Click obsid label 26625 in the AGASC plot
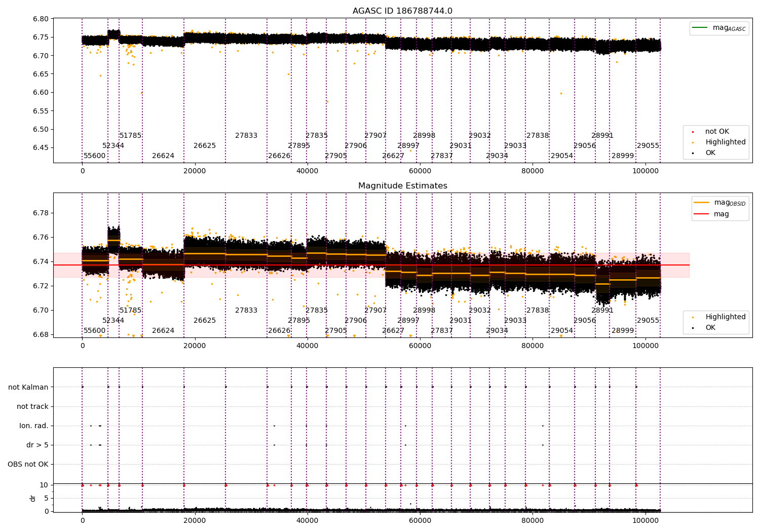The width and height of the screenshot is (760, 532). (205, 145)
